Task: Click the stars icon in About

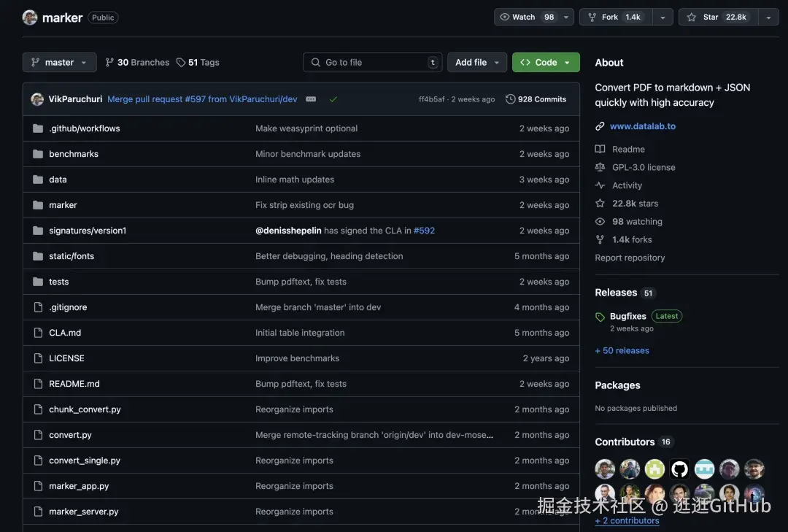Action: (600, 203)
